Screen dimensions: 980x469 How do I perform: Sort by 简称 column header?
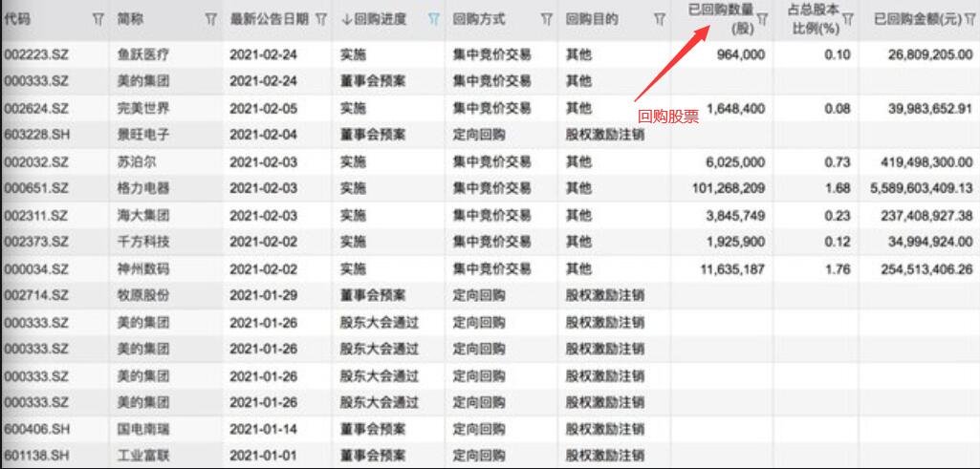[x=130, y=19]
